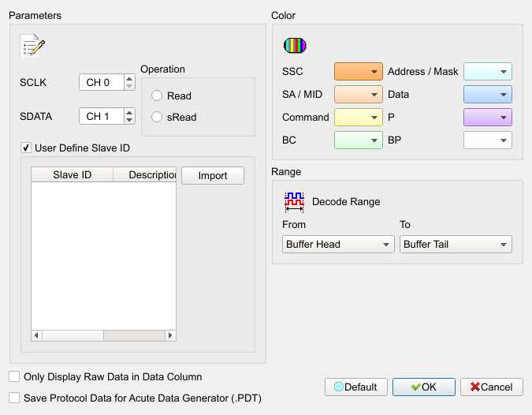Click the Default button
This screenshot has height=415, width=532.
pyautogui.click(x=356, y=387)
